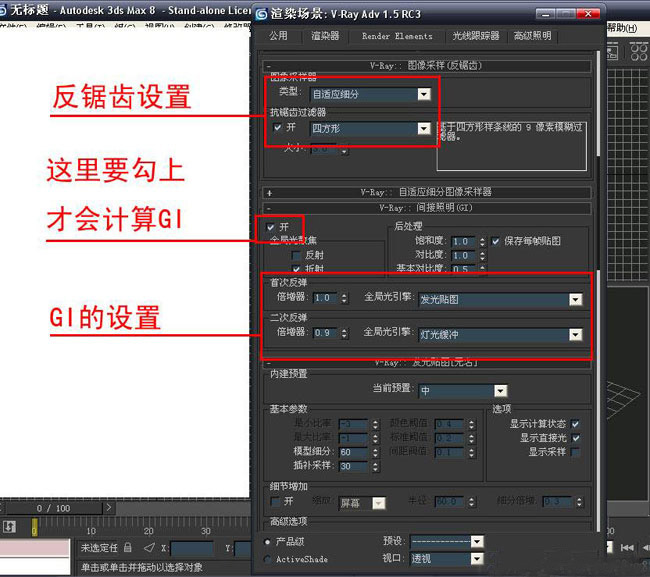The image size is (650, 577).
Task: Disable indirect illumination GI 开 checkbox
Action: pyautogui.click(x=271, y=227)
